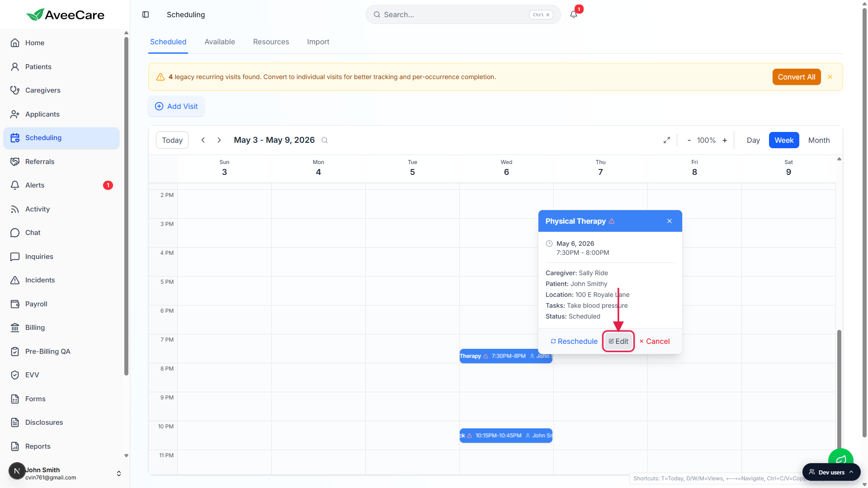Click Cancel in the visit popup
The width and height of the screenshot is (868, 488).
point(655,341)
